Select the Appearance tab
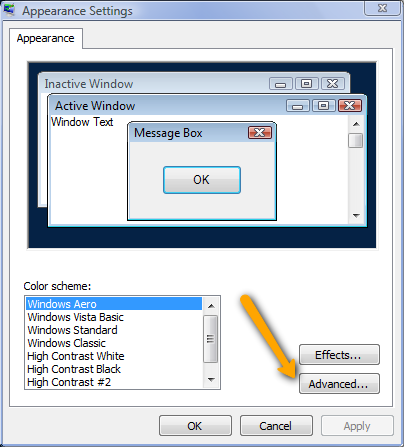The height and width of the screenshot is (447, 404). [x=46, y=38]
